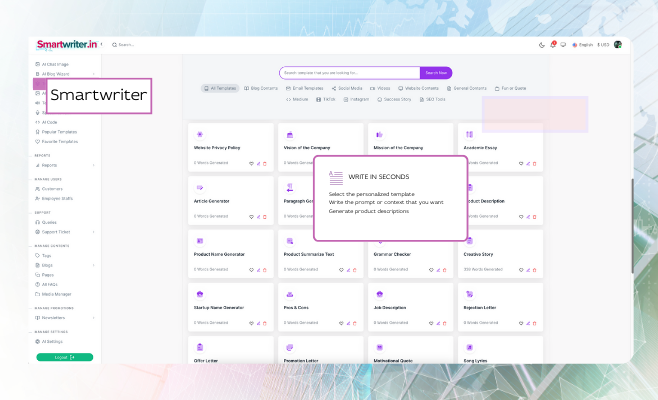Viewport: 658px width, 400px height.
Task: Open AI Settings in sidebar
Action: click(x=49, y=342)
